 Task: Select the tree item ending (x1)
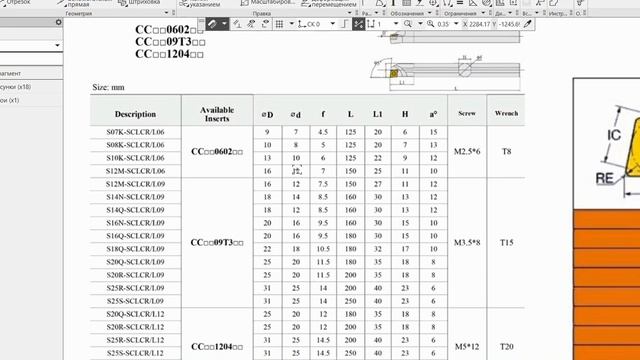(10, 100)
